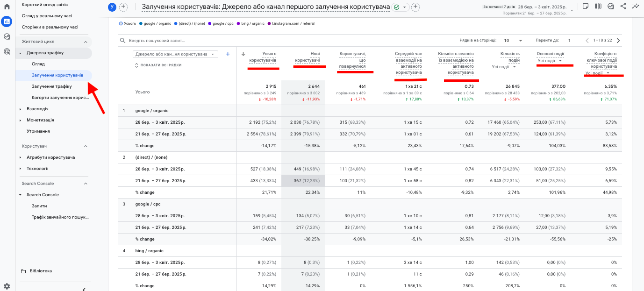644x291 pixels.
Task: Click the annotations note icon in the toolbar
Action: point(586,7)
